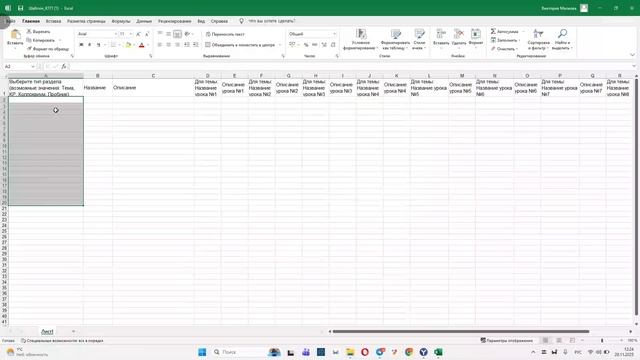Expand the formula bar
The width and height of the screenshot is (640, 360).
[634, 66]
